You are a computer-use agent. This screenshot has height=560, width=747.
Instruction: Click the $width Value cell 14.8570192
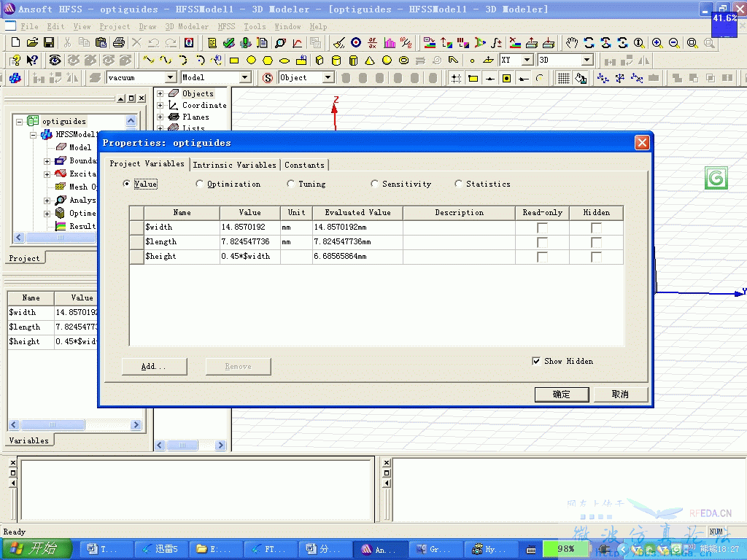(x=249, y=227)
